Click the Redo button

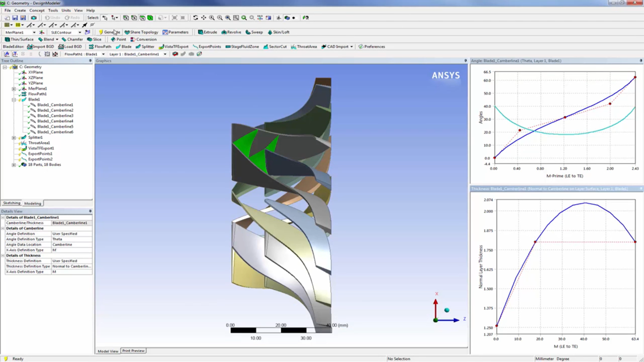73,18
